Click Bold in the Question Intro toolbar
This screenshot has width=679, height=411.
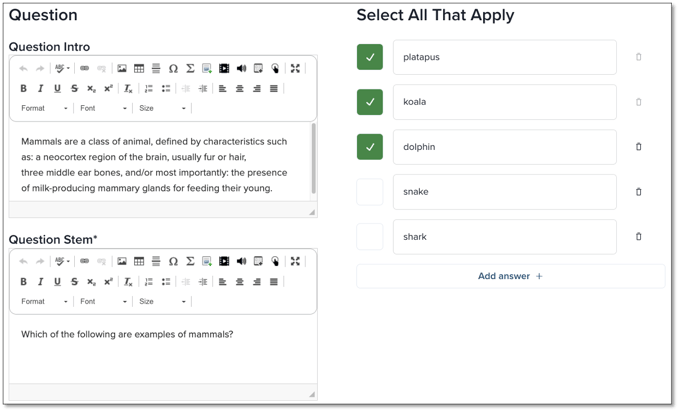[x=23, y=88]
